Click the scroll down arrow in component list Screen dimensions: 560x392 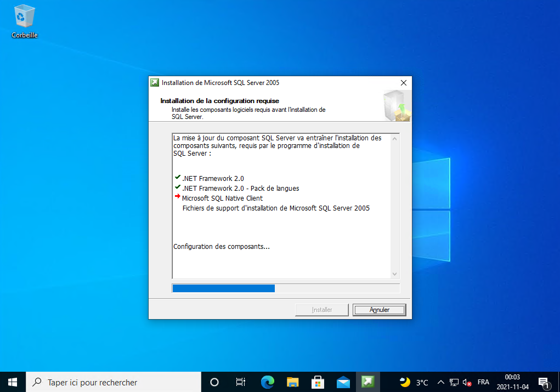click(394, 274)
